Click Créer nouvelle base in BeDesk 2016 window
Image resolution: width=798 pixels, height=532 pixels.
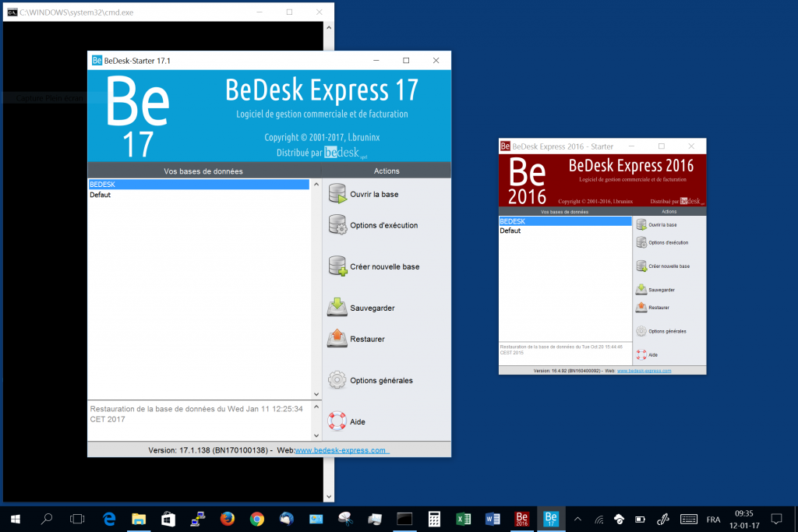pos(663,266)
